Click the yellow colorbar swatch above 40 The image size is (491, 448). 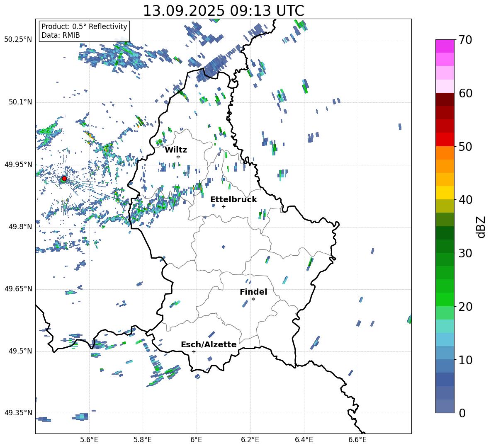point(445,193)
